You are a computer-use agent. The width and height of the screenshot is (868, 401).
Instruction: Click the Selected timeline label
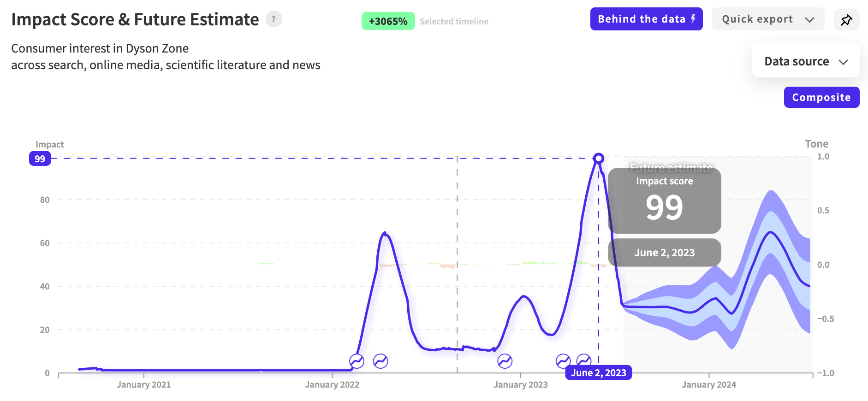pos(454,21)
